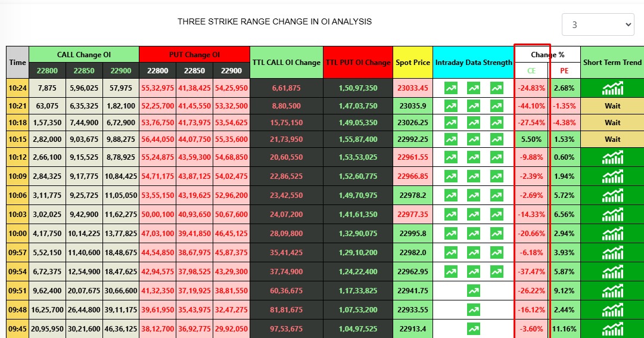Viewport: 644px width, 338px height.
Task: Click middle intraday strength arrow in 10:03 row
Action: coord(474,214)
